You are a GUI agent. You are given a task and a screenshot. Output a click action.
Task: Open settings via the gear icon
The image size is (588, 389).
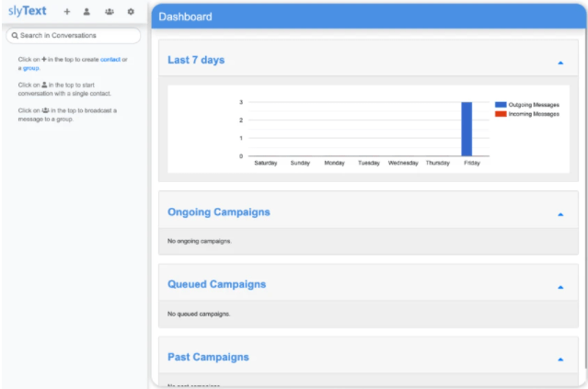(x=131, y=12)
